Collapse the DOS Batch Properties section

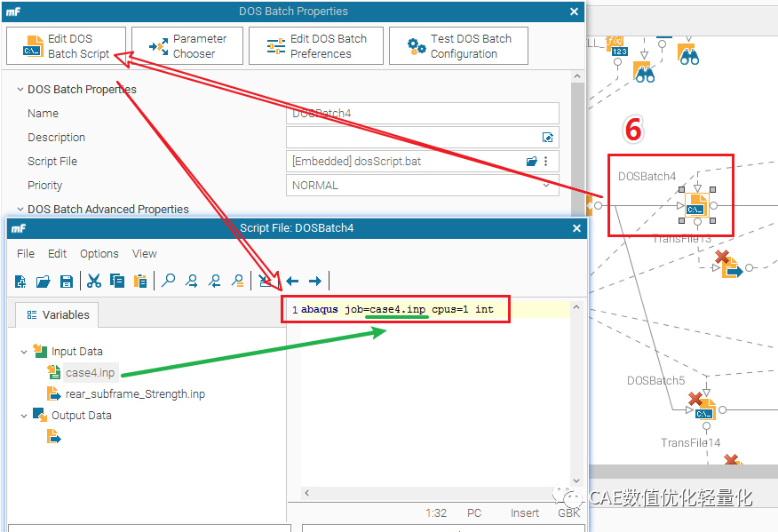[x=20, y=90]
